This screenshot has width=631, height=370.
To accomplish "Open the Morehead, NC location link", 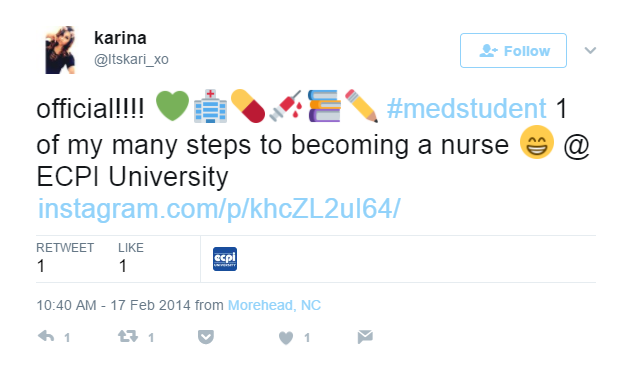I will tap(274, 305).
